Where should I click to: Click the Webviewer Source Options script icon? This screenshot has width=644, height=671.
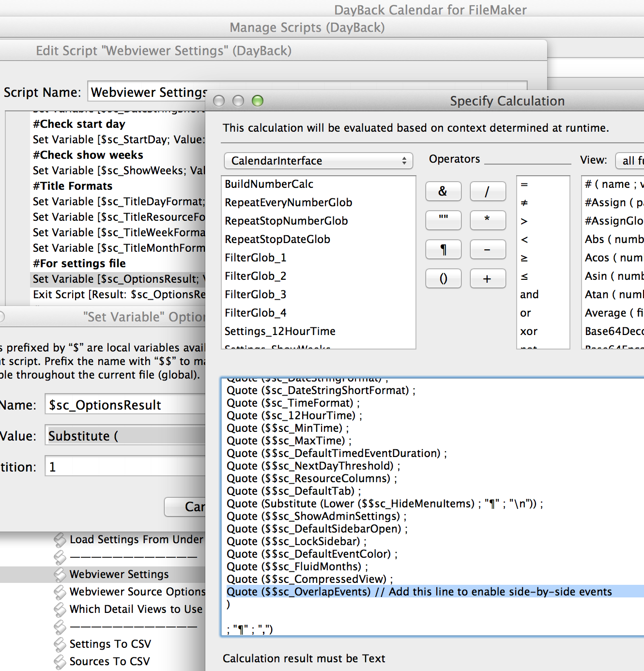click(x=60, y=592)
